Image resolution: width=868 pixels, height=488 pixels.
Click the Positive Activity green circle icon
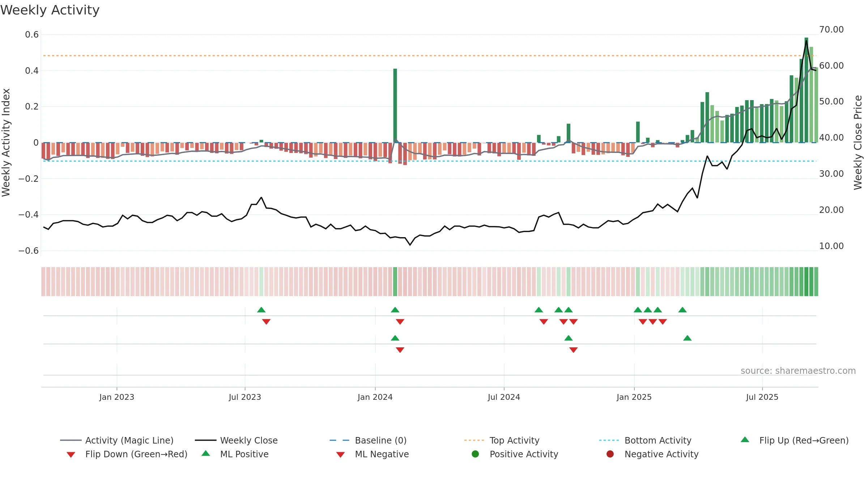click(x=475, y=454)
